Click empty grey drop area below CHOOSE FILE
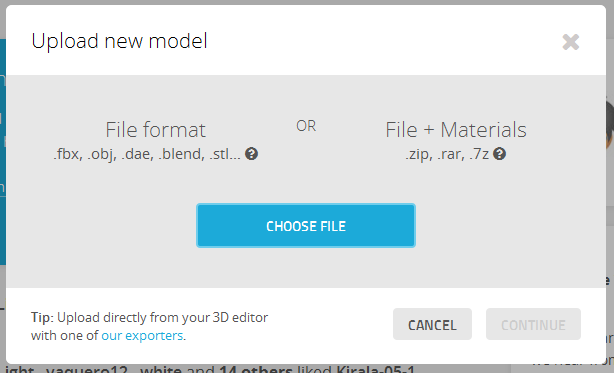Screen dimensions: 614x373 click(x=306, y=268)
